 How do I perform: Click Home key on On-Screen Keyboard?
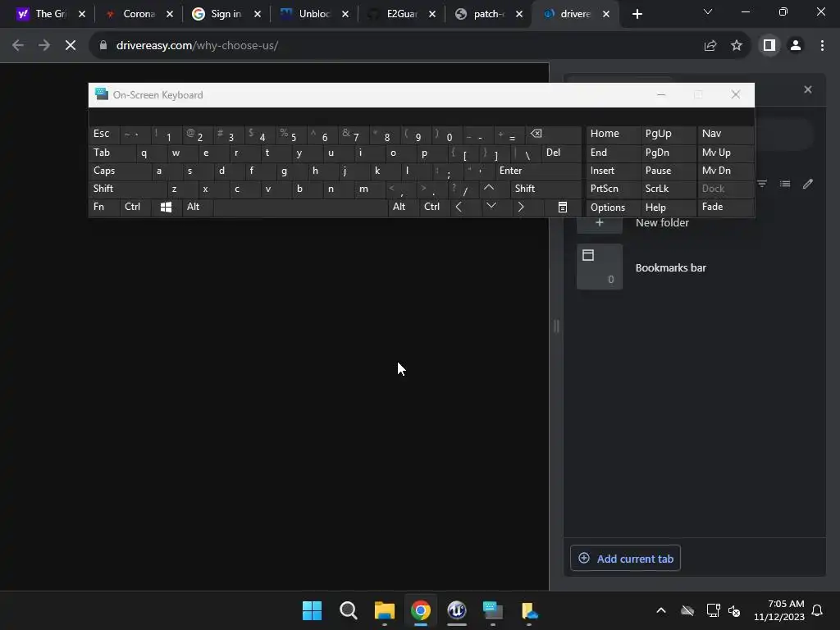(x=612, y=134)
